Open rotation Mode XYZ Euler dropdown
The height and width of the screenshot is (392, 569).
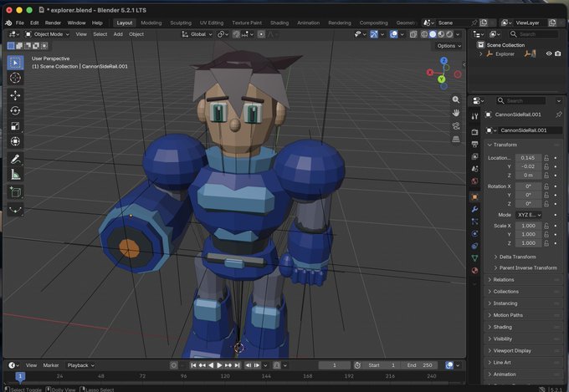[529, 215]
